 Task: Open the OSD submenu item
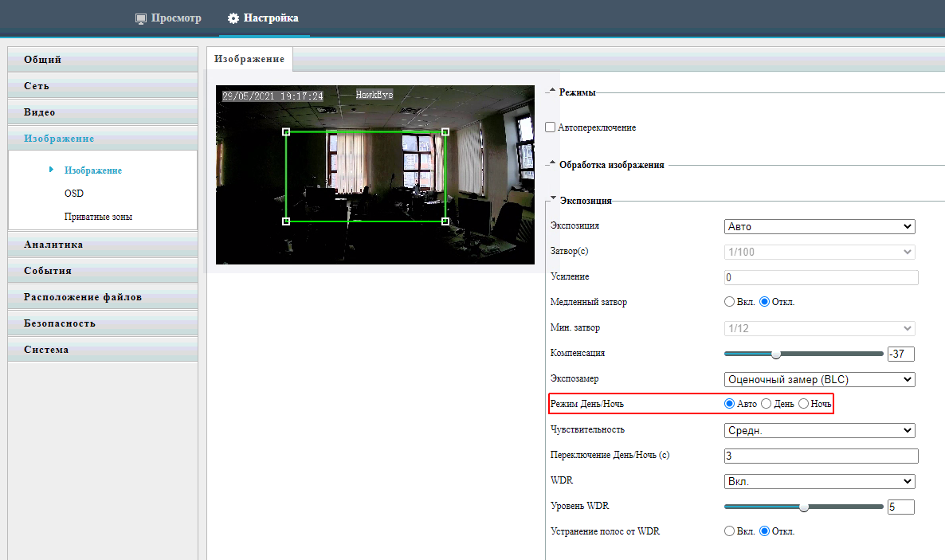click(74, 194)
